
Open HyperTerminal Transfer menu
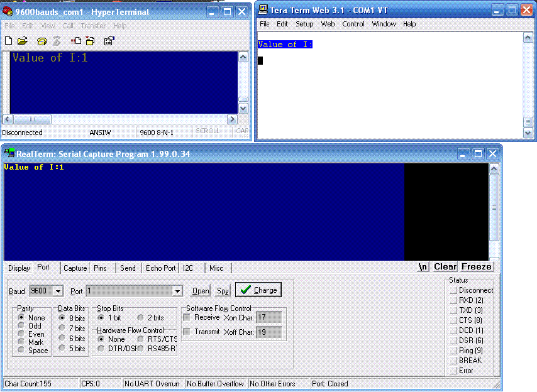pos(93,26)
